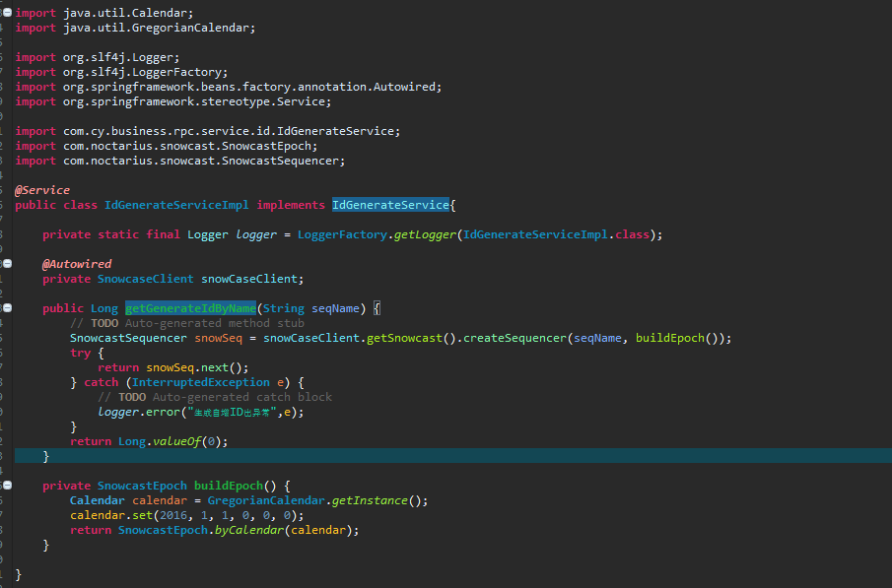The height and width of the screenshot is (588, 892).
Task: Click the 2016 literal in calendar.set
Action: coord(172,515)
